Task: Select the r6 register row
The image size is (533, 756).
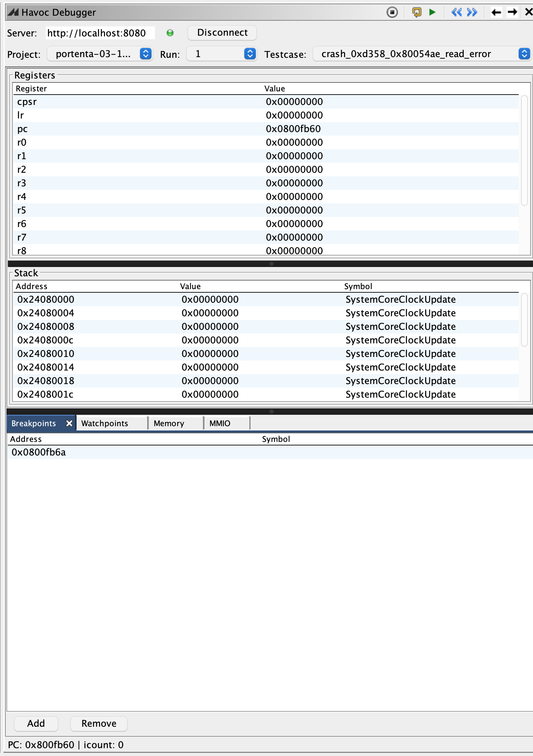Action: (x=266, y=224)
